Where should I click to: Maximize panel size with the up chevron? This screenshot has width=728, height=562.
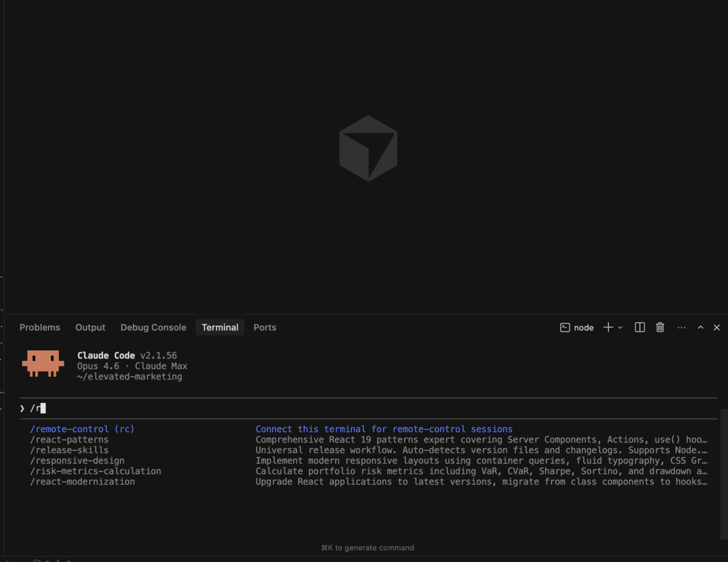(x=700, y=328)
